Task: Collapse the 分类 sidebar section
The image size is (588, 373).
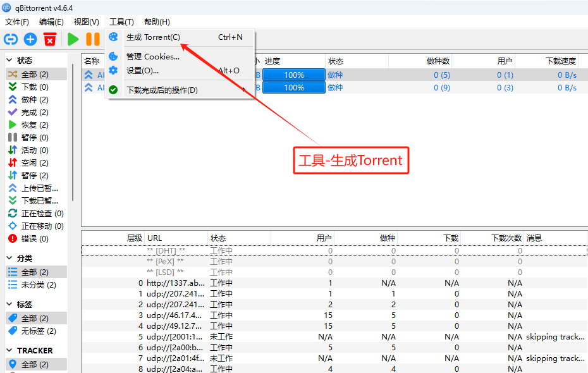Action: coord(8,256)
